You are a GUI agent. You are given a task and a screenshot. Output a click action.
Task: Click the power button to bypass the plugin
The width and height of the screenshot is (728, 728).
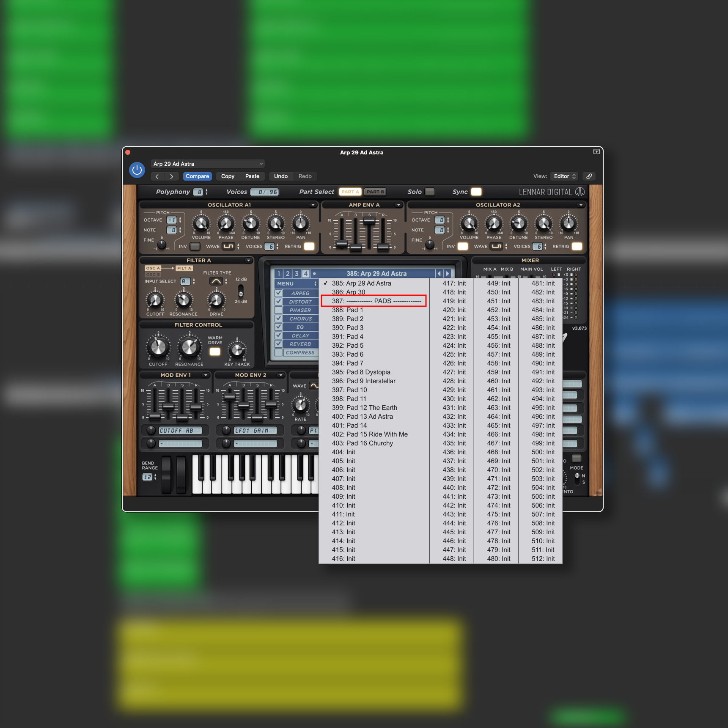(x=137, y=170)
